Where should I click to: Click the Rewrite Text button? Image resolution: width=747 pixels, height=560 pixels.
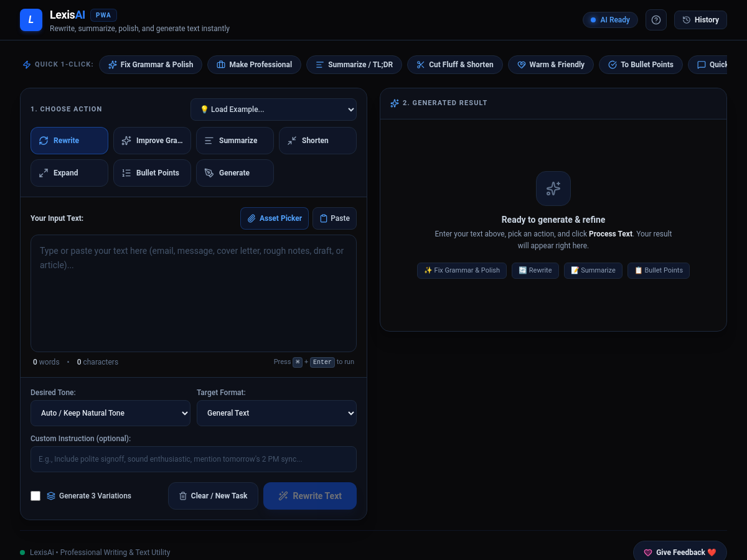click(x=310, y=496)
